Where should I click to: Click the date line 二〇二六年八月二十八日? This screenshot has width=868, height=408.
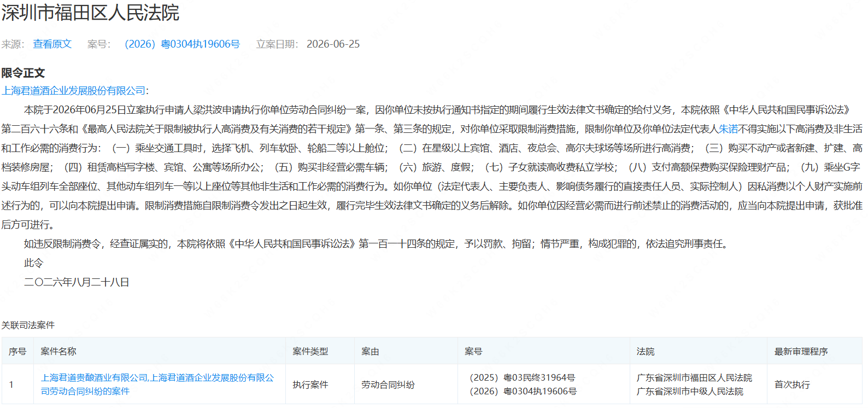77,282
